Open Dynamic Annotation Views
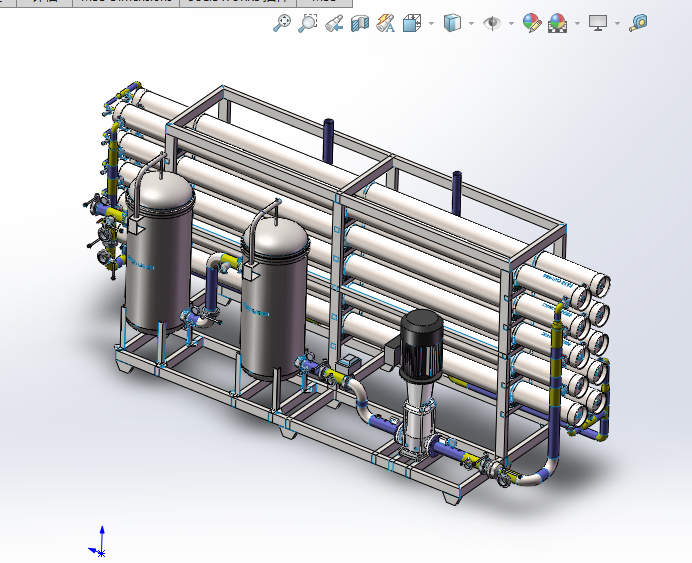The height and width of the screenshot is (563, 692). tap(386, 23)
